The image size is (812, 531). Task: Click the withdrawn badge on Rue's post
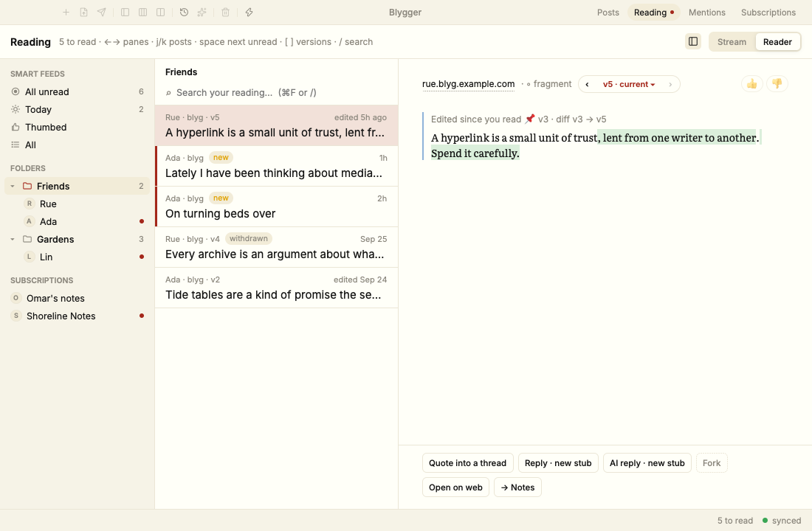249,239
